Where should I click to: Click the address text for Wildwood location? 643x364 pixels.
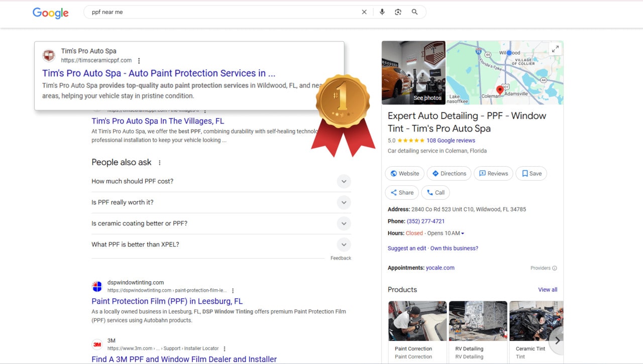tap(469, 209)
